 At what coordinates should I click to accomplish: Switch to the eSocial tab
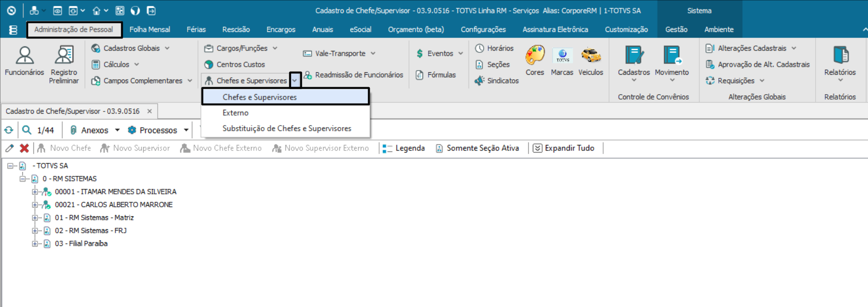[360, 29]
